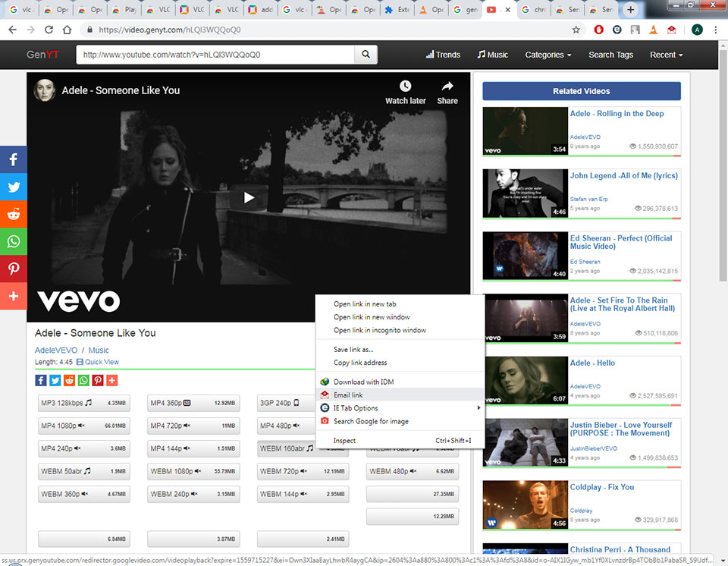Click the small Twitter icon below video title
Screen dimensions: 728x566
pos(55,381)
